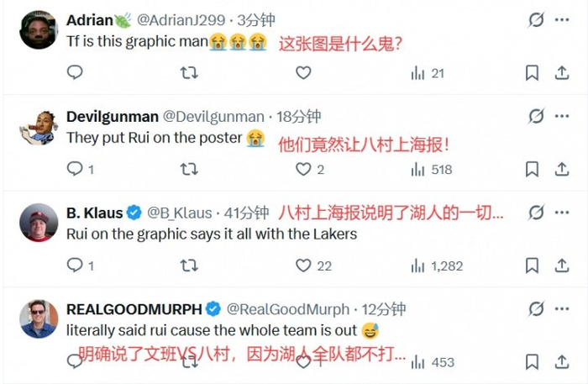This screenshot has width=588, height=384.
Task: Bookmark Adrian's tweet
Action: coord(532,73)
